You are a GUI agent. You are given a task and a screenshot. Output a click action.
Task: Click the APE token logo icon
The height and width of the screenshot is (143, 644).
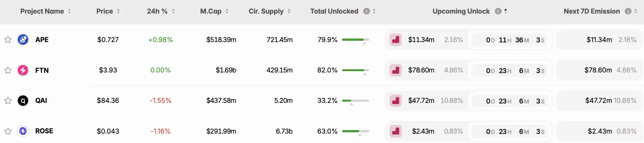pyautogui.click(x=23, y=40)
